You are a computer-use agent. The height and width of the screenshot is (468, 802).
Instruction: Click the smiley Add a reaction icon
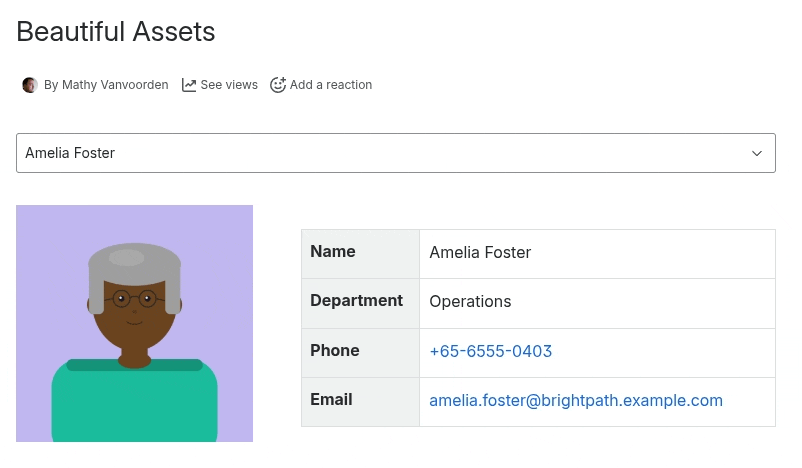pyautogui.click(x=278, y=85)
